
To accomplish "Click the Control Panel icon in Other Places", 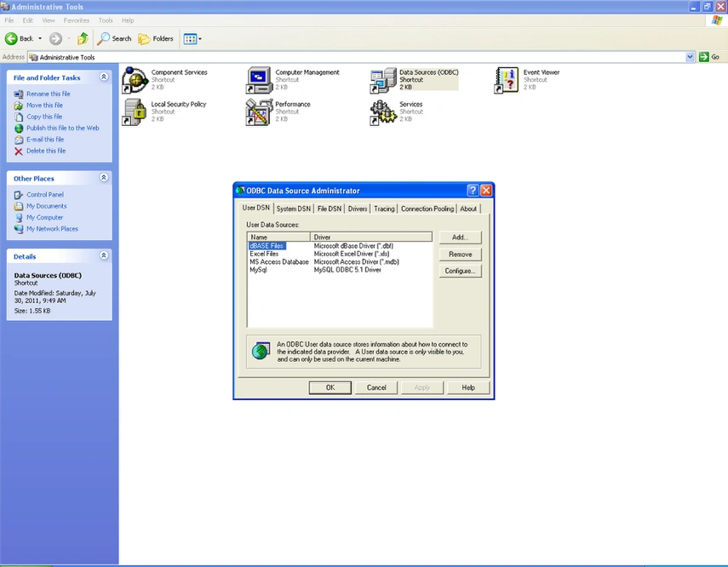I will pos(19,195).
